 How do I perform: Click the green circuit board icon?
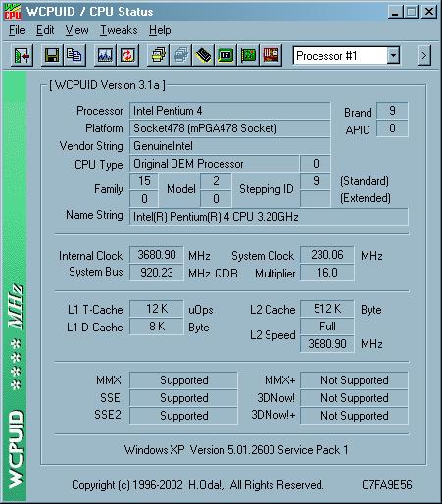pos(248,56)
